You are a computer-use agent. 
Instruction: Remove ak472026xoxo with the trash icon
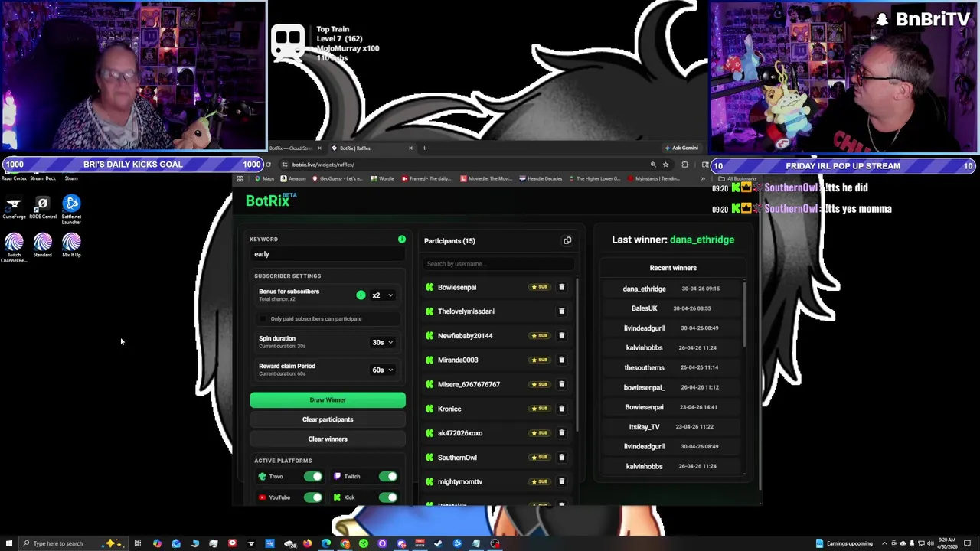click(x=561, y=433)
